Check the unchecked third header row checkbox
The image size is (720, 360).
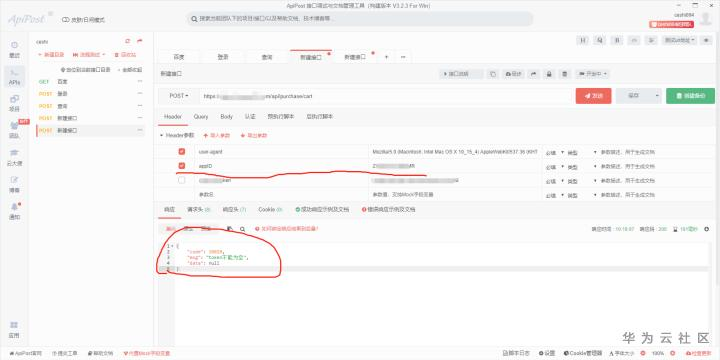182,180
